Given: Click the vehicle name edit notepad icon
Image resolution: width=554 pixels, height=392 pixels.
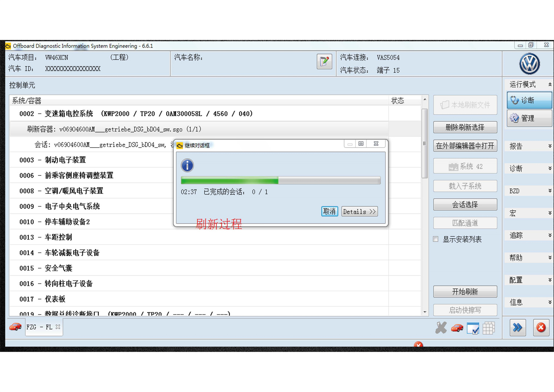Looking at the screenshot, I should [x=324, y=61].
